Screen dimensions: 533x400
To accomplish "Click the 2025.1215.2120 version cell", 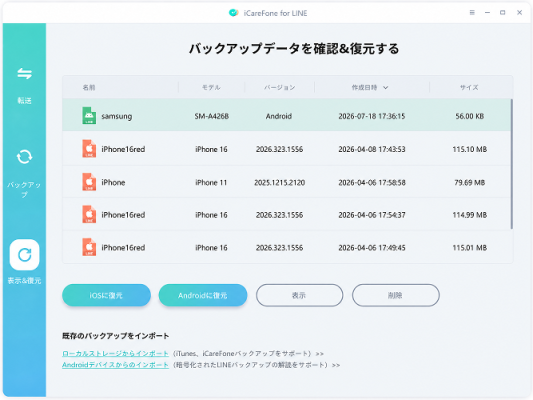I will [x=279, y=182].
